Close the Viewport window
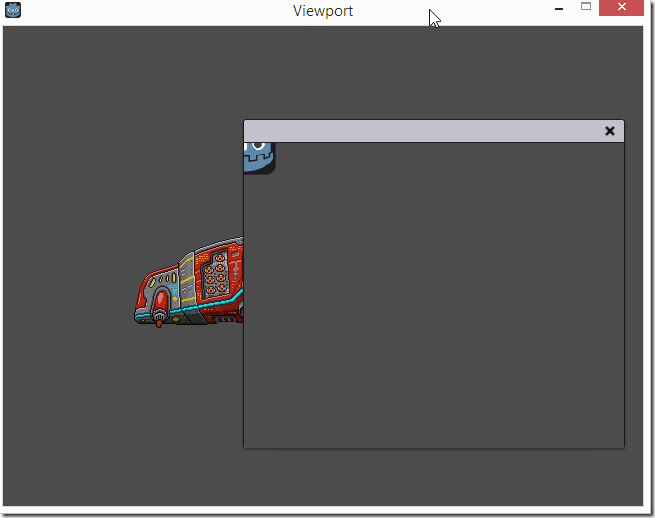Viewport: 655px width, 518px height. coord(621,7)
